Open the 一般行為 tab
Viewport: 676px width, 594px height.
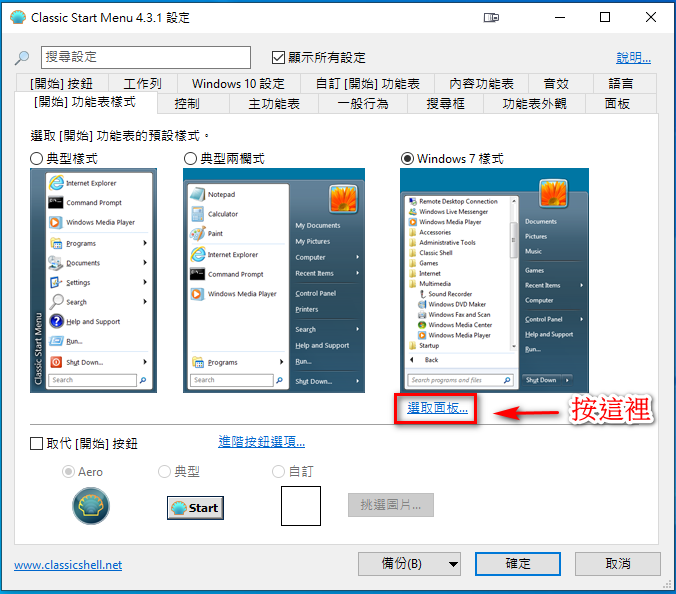[x=363, y=104]
